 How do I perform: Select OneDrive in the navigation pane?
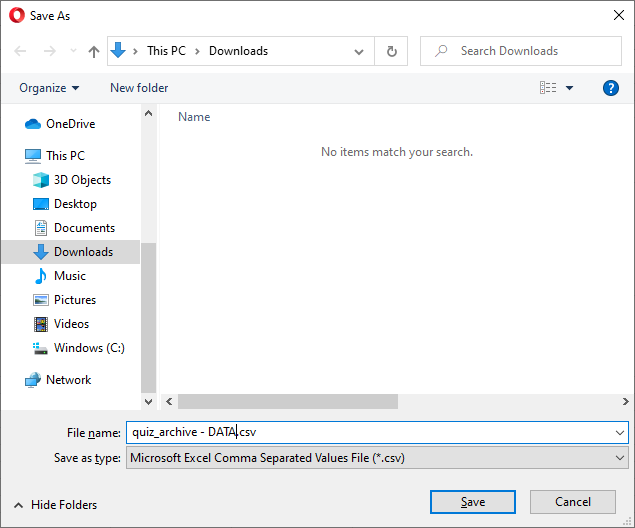coord(70,124)
